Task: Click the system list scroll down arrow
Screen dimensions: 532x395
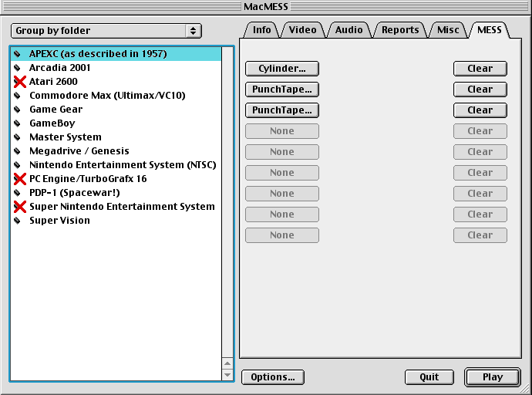Action: coord(227,375)
